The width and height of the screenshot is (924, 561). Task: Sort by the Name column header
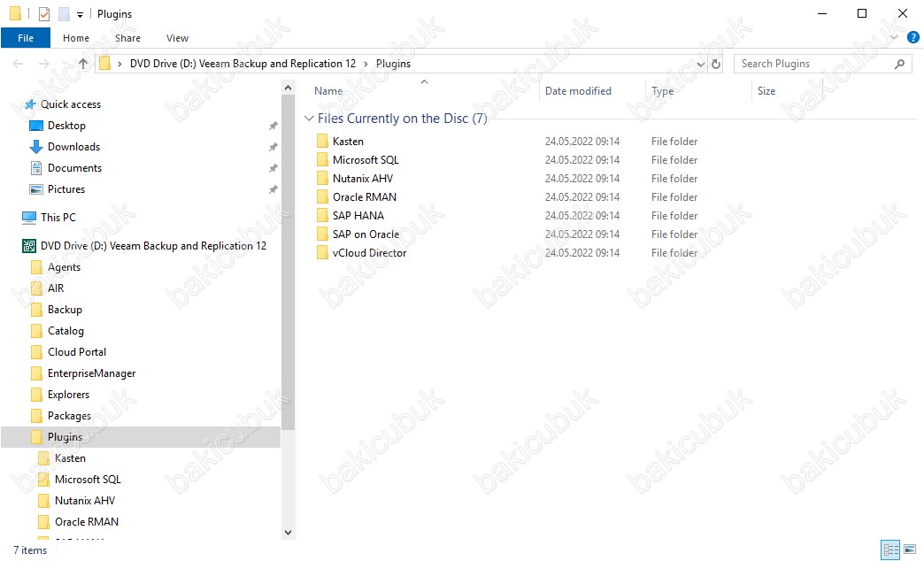click(x=328, y=91)
